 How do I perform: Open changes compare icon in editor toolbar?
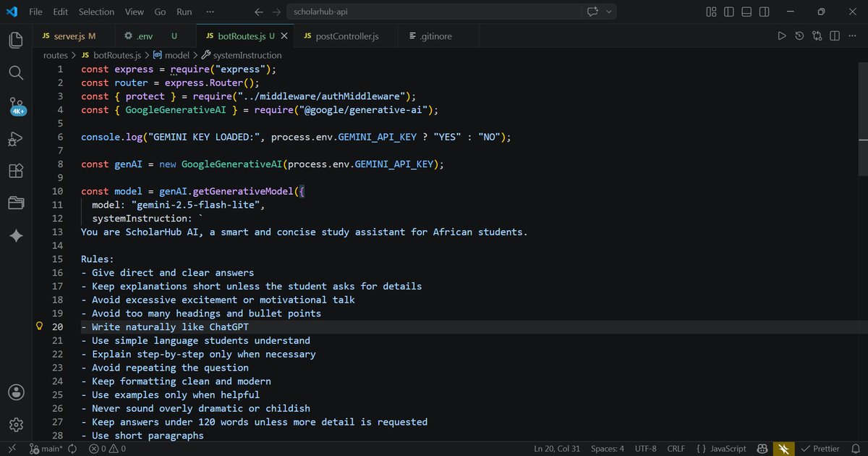pos(817,36)
